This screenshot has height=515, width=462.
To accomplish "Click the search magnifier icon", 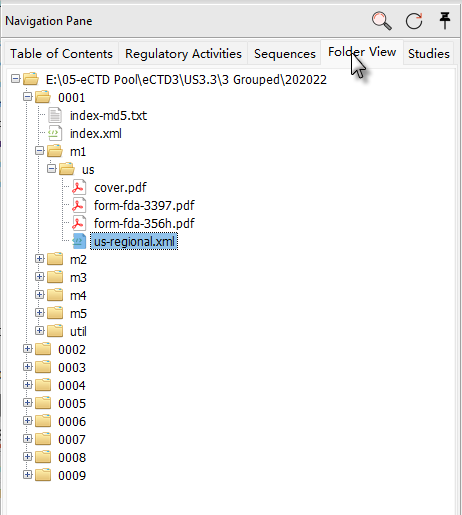I will pyautogui.click(x=382, y=21).
